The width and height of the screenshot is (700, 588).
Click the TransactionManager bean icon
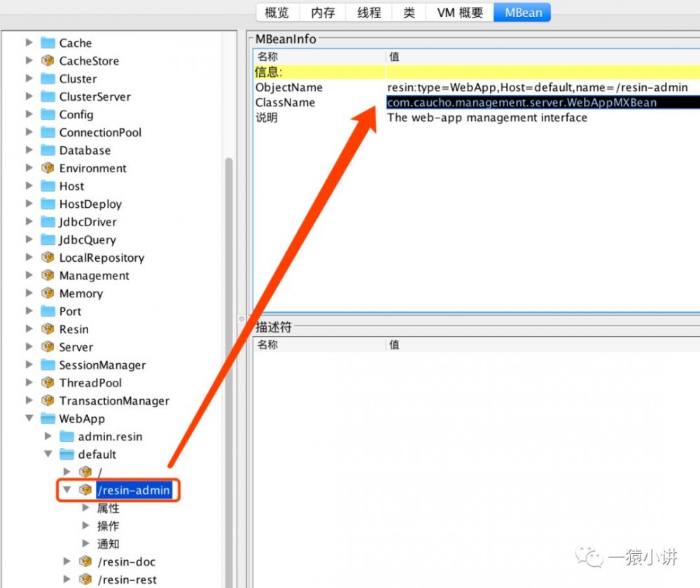[48, 400]
